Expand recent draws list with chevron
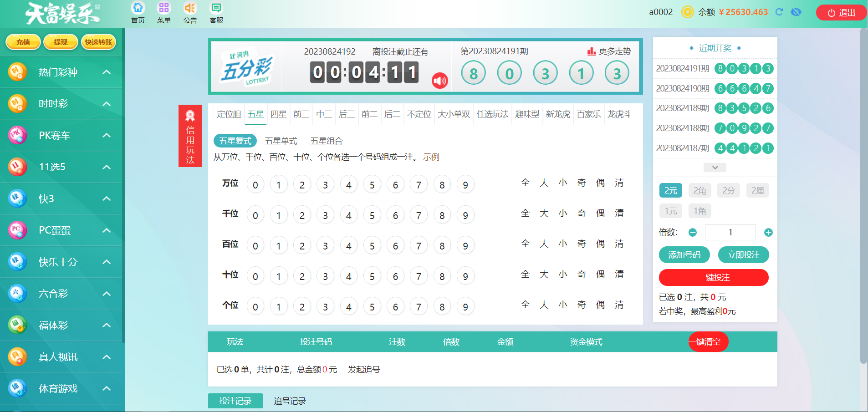 click(715, 168)
